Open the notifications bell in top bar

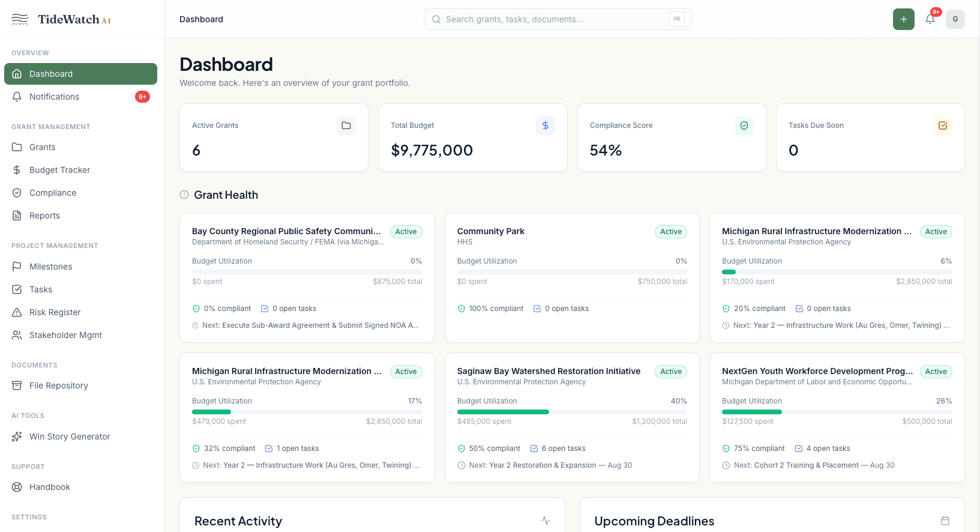(x=930, y=19)
